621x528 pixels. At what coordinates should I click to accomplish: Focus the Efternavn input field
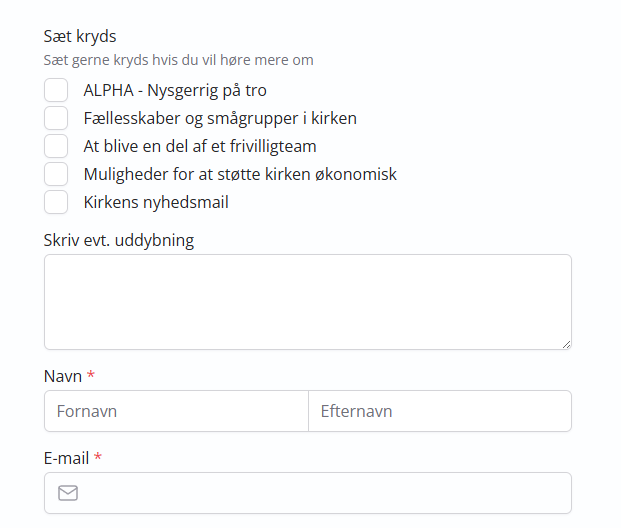[440, 411]
